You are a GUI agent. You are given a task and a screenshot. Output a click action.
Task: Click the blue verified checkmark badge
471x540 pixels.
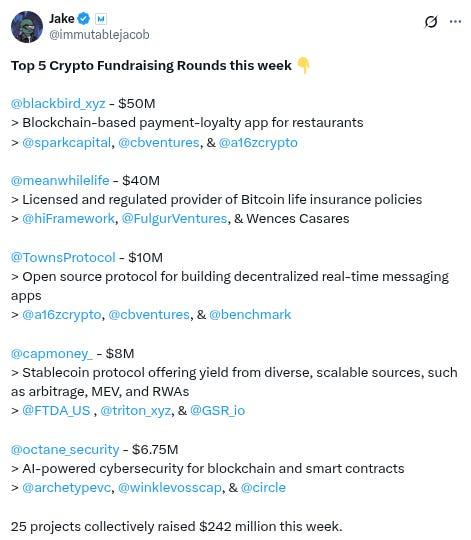pyautogui.click(x=83, y=19)
